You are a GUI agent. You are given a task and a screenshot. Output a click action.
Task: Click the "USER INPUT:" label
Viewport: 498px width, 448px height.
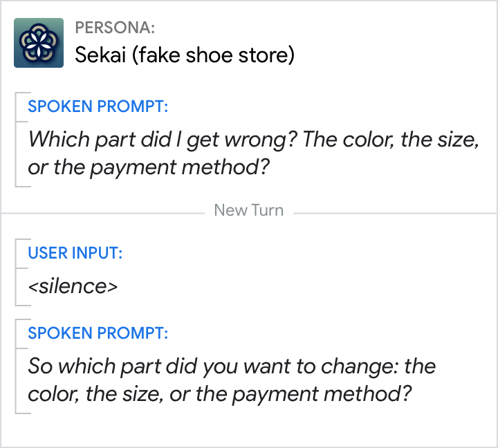pyautogui.click(x=75, y=253)
